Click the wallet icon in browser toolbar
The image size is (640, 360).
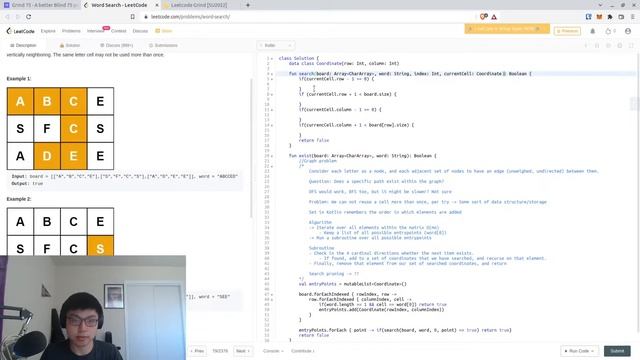coord(621,17)
